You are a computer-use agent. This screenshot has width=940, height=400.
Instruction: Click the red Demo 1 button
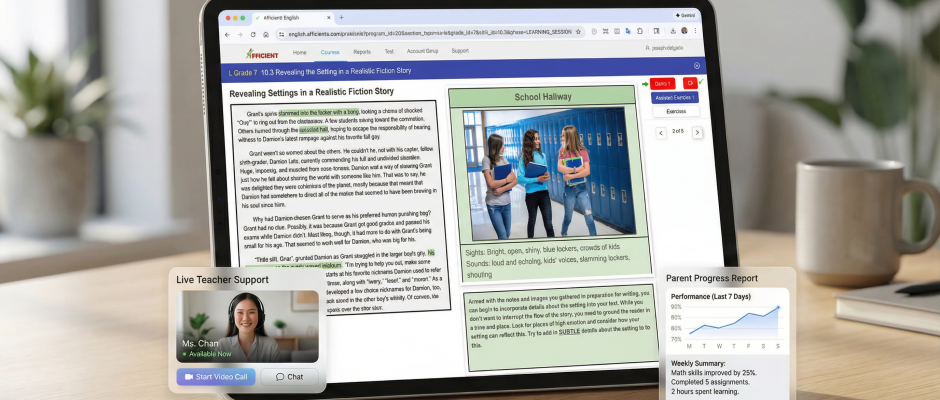tap(663, 83)
